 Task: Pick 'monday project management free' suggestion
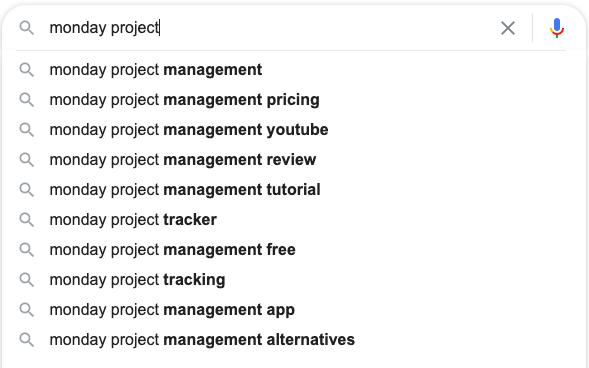click(x=294, y=250)
